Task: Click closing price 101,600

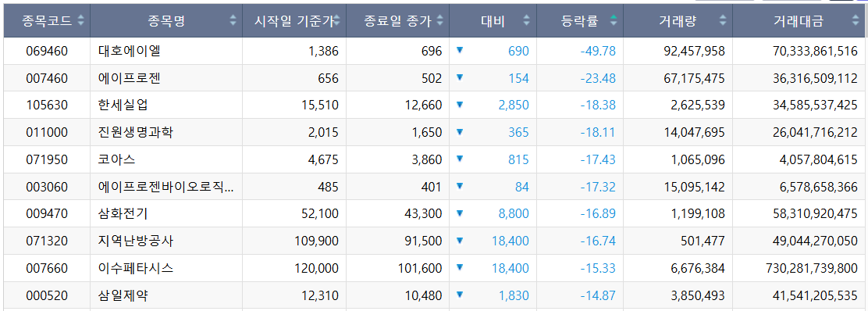Action: [x=420, y=269]
